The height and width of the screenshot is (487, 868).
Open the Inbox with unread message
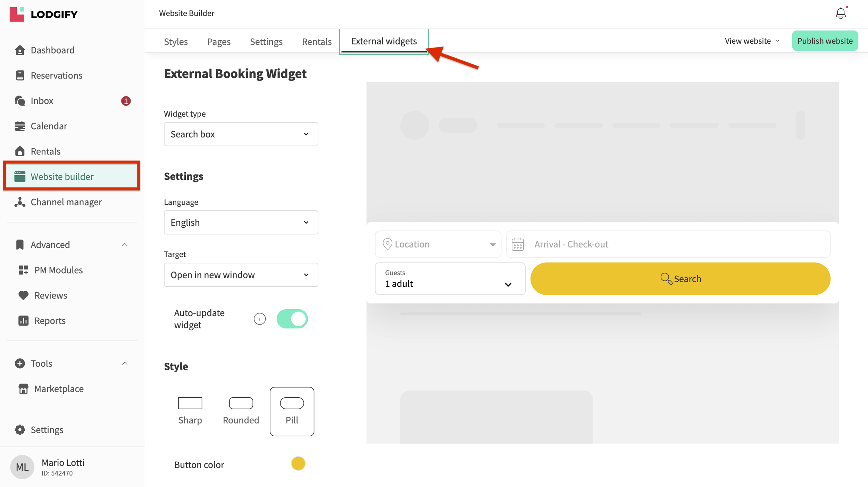pyautogui.click(x=42, y=100)
